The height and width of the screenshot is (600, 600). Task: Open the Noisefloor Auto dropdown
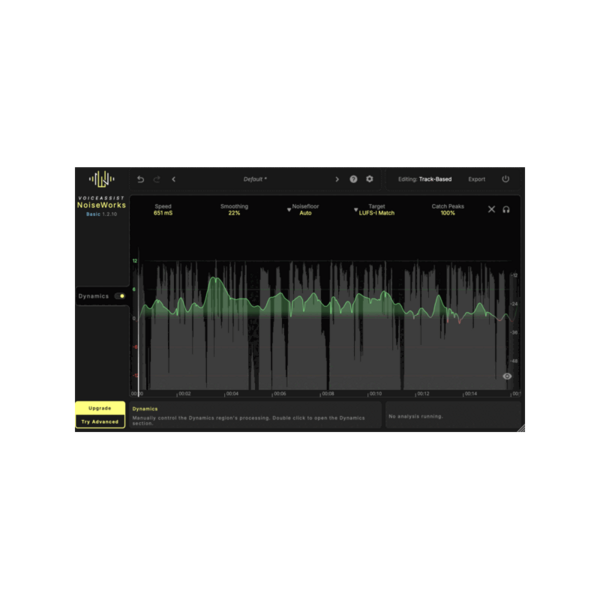[x=303, y=210]
